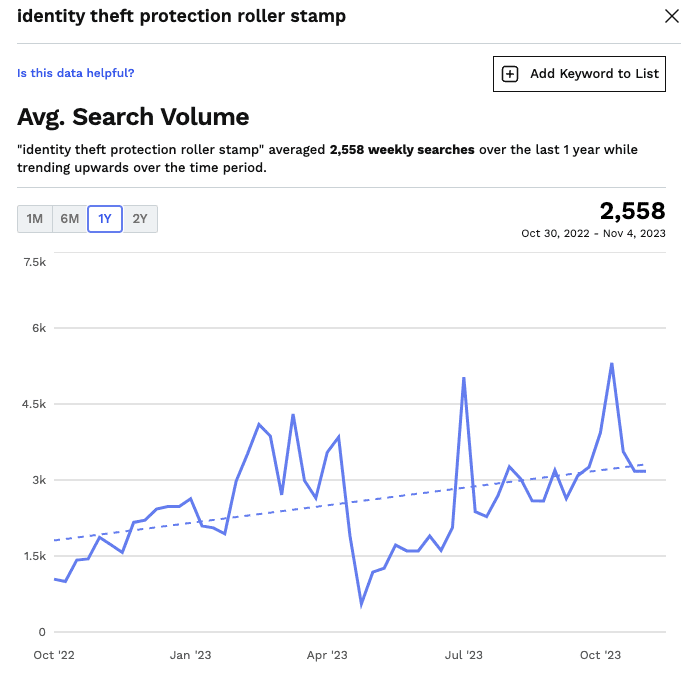Click the dashed trend line
This screenshot has width=692, height=688.
point(250,511)
